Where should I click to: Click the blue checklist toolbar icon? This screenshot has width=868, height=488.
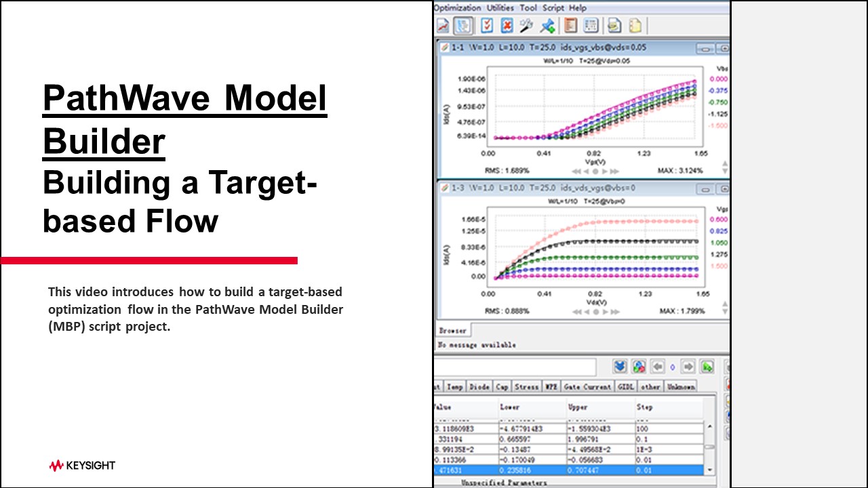(486, 26)
